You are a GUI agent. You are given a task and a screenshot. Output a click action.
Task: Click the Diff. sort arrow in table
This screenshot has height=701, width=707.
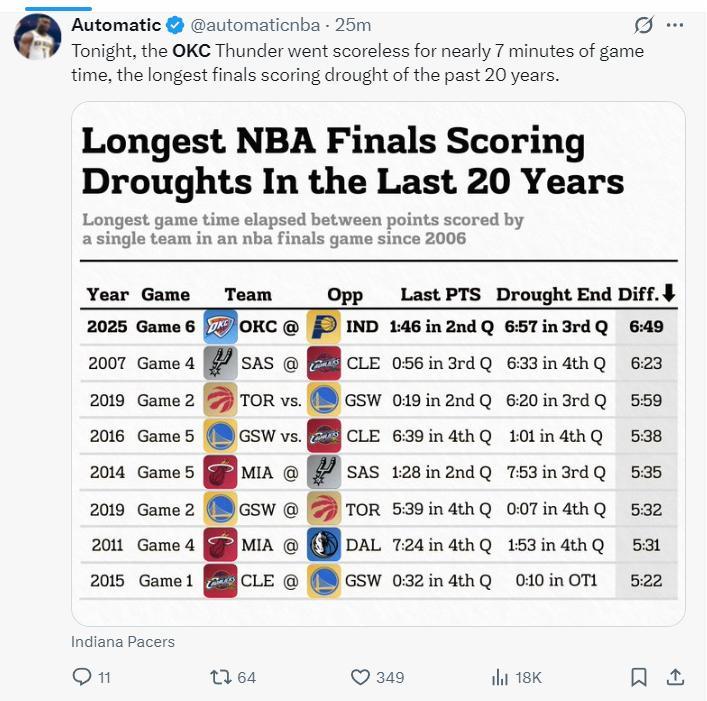point(669,293)
